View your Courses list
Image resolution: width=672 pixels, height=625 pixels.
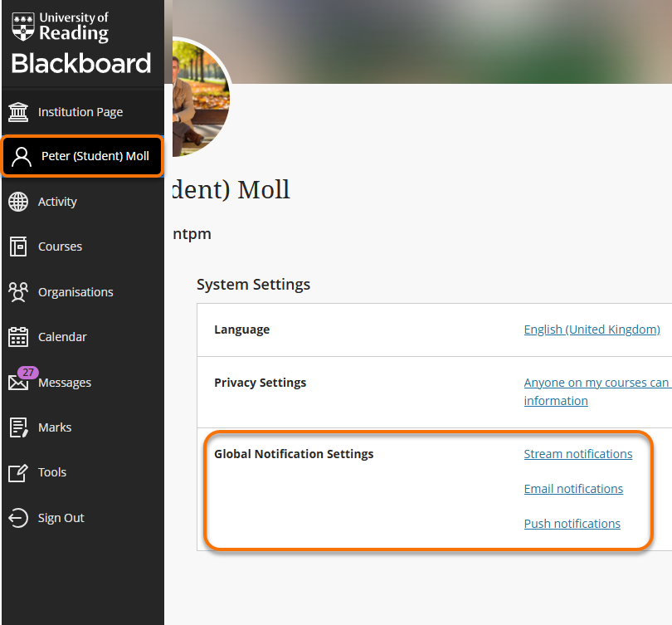(59, 247)
